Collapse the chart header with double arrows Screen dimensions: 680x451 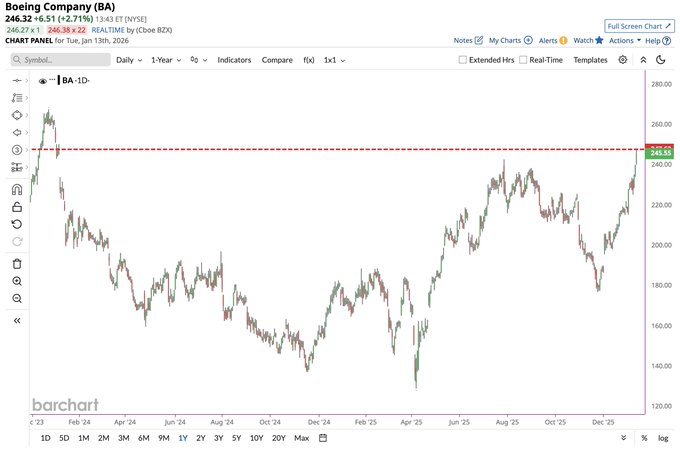tap(643, 60)
